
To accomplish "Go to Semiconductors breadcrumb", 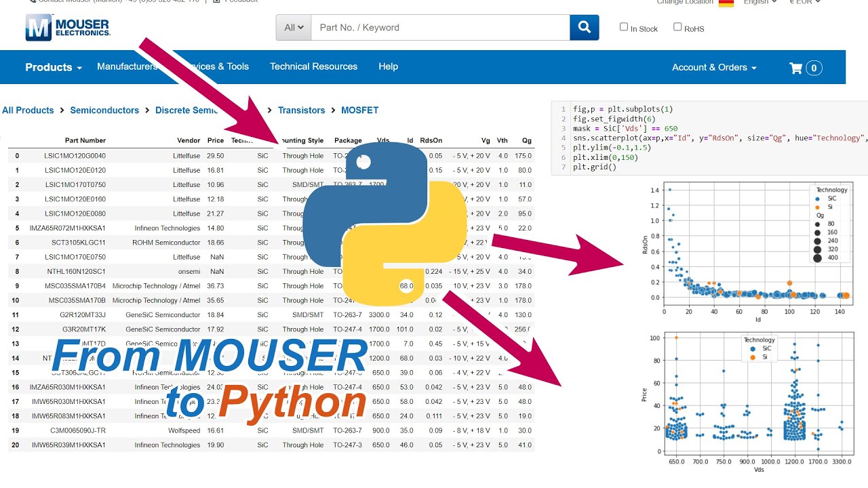I will tap(104, 110).
